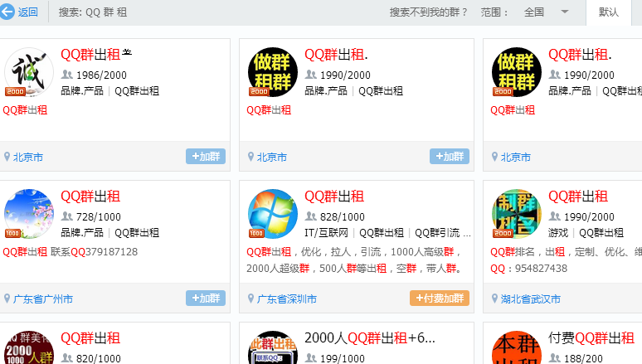This screenshot has width=642, height=364.
Task: Click the back arrow icon
Action: tap(7, 12)
